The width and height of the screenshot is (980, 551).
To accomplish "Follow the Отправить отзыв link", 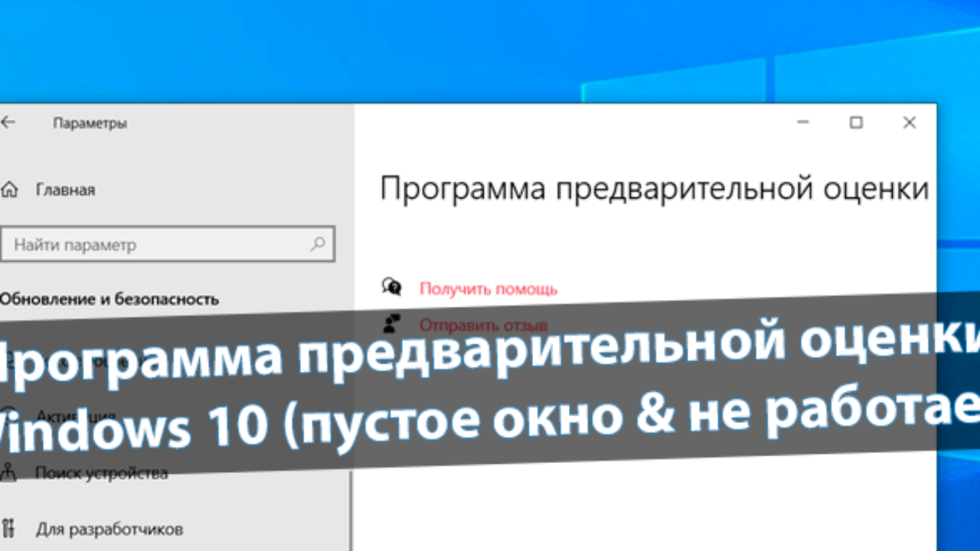I will coord(483,325).
